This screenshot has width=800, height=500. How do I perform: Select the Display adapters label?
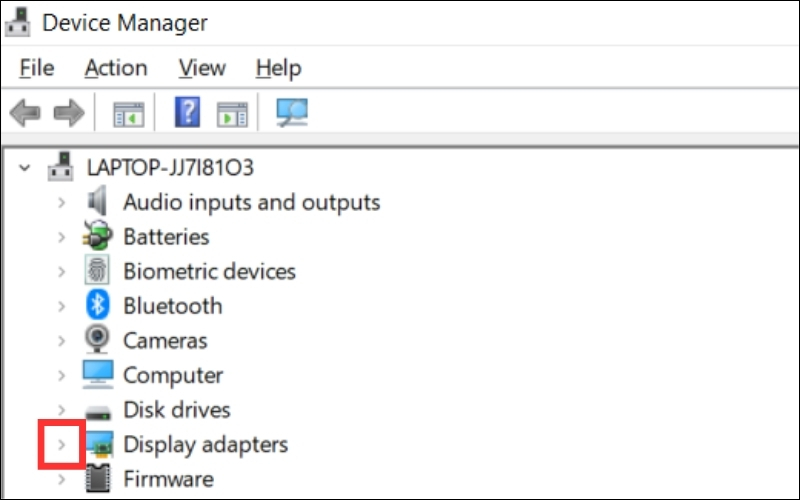coord(206,445)
